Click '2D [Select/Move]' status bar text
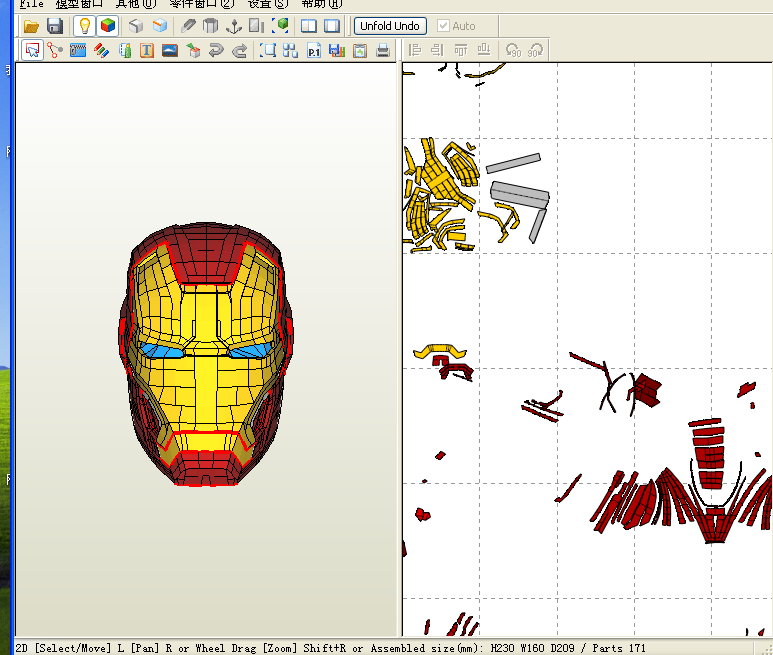 [x=63, y=648]
